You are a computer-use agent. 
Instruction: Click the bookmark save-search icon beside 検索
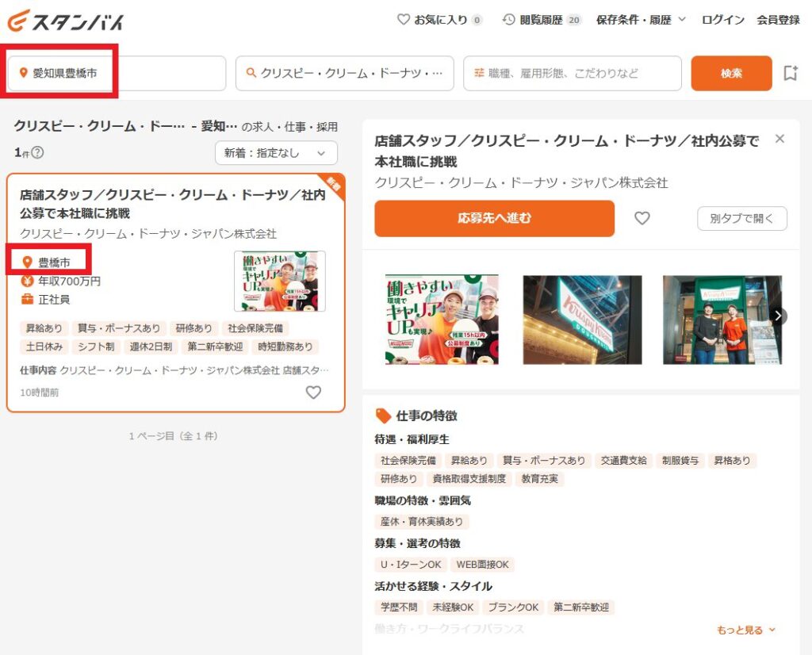tap(790, 74)
